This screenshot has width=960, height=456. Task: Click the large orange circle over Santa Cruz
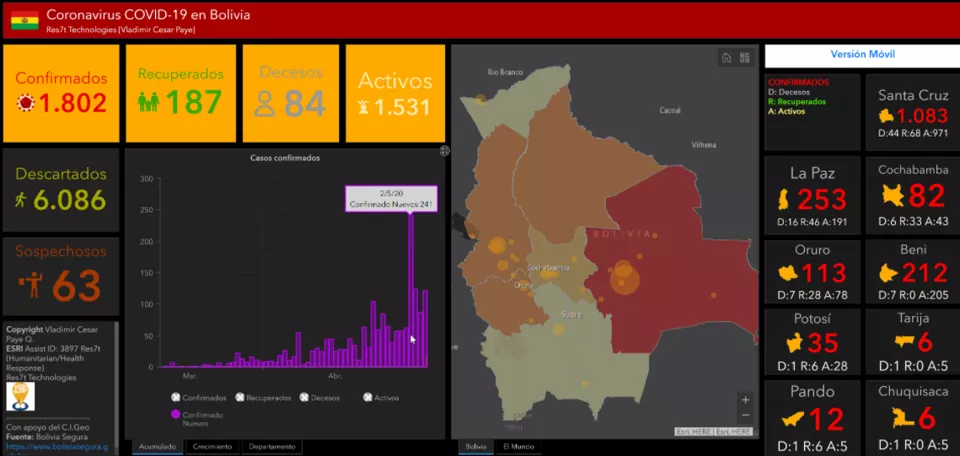(x=624, y=278)
